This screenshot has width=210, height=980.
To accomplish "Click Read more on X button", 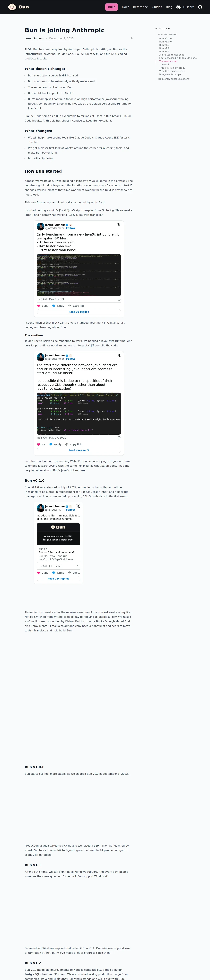I will [79, 450].
